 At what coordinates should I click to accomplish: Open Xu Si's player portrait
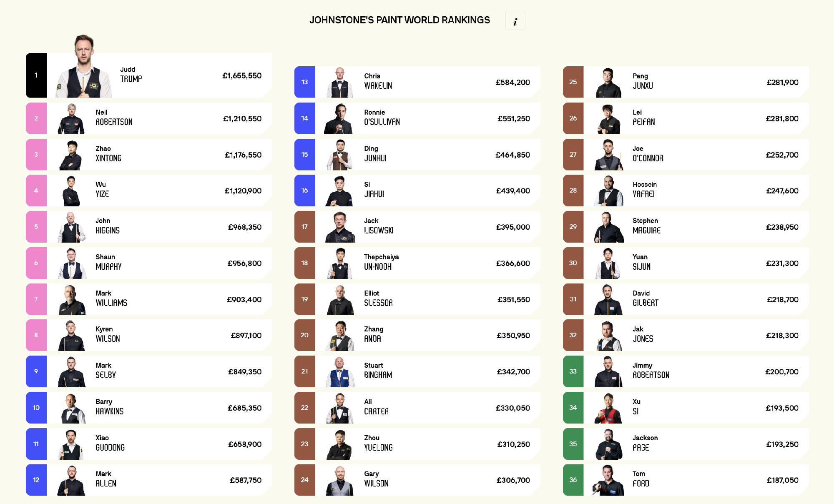point(608,408)
